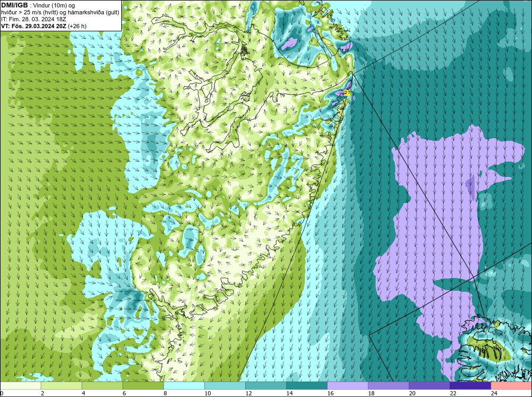This screenshot has width=532, height=397.
Task: Select the 10–12 m/s turquoise legend swatch
Action: pos(225,386)
